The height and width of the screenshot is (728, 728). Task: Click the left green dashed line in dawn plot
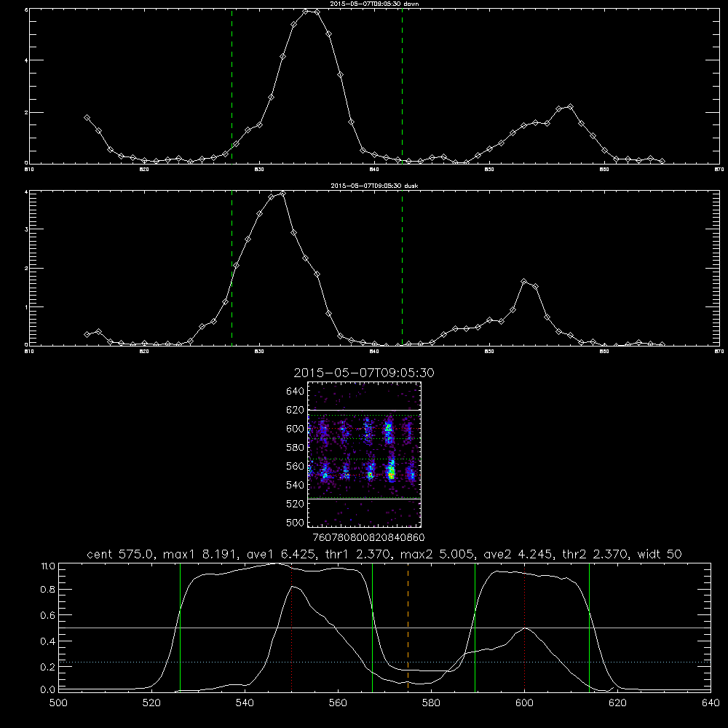232,86
